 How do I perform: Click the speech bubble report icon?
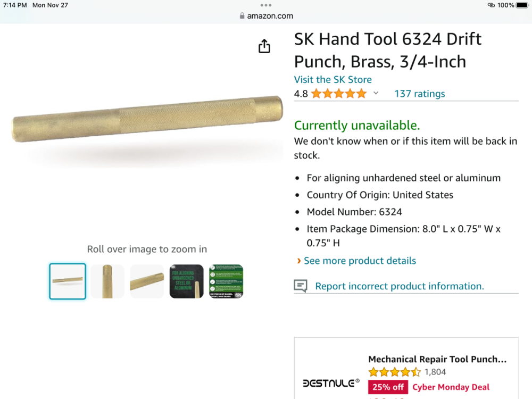(x=301, y=286)
